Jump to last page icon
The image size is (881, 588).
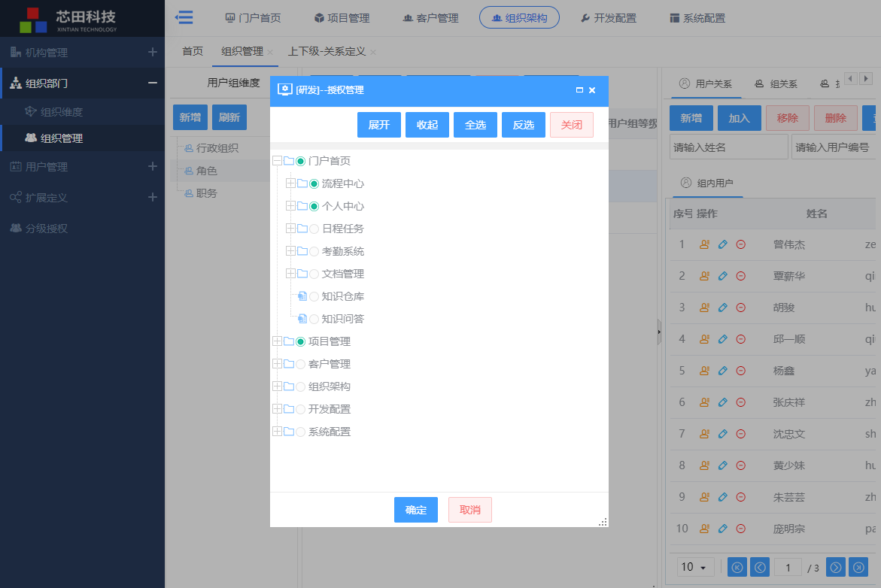click(x=858, y=567)
